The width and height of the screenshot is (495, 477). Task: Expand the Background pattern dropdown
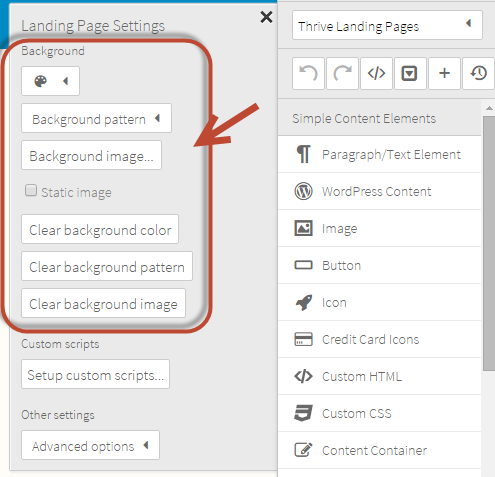tap(97, 118)
